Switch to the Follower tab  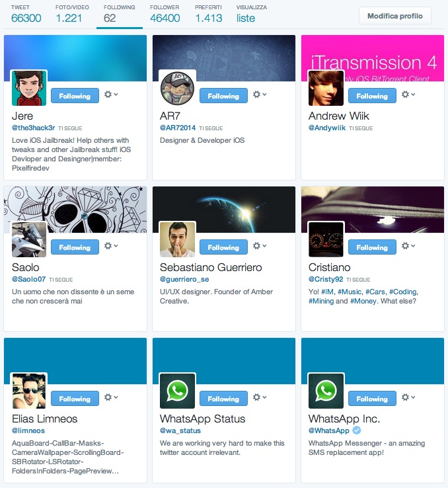165,15
